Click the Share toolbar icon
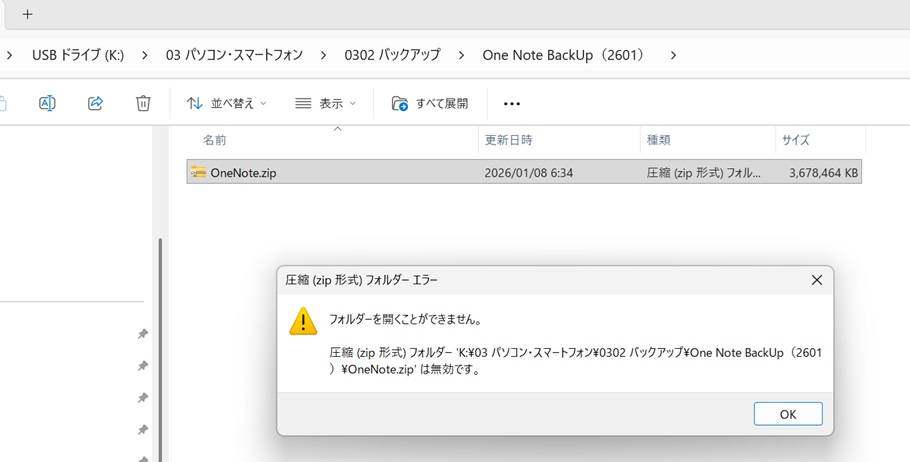910x462 pixels. tap(95, 103)
